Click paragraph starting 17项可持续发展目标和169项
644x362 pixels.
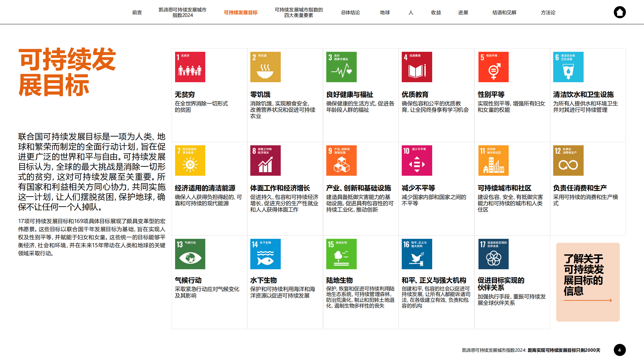92,237
